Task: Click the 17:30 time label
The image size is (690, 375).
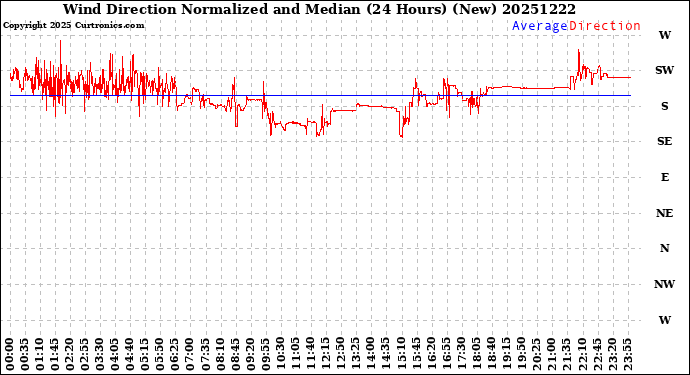Action: [461, 355]
